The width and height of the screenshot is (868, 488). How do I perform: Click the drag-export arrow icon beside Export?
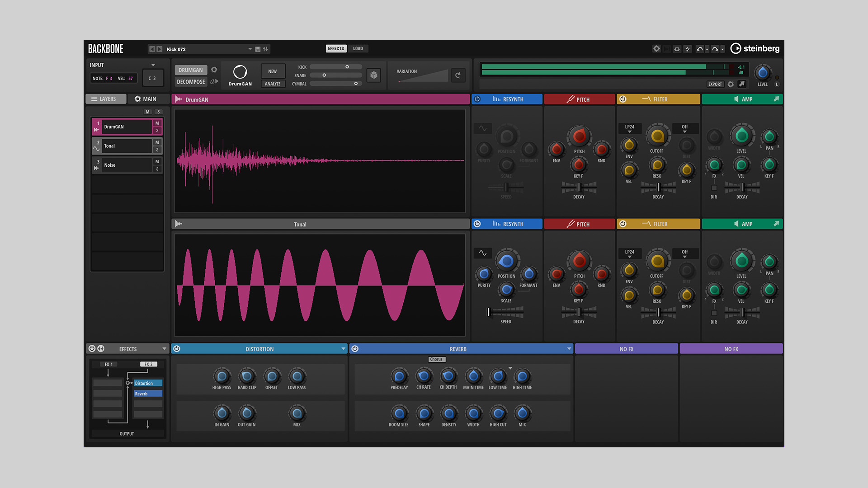click(x=741, y=84)
